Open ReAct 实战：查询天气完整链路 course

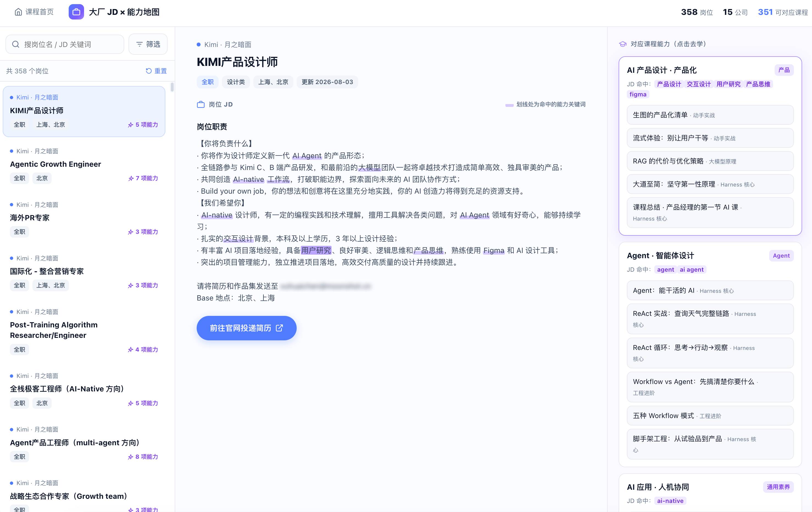pyautogui.click(x=710, y=319)
